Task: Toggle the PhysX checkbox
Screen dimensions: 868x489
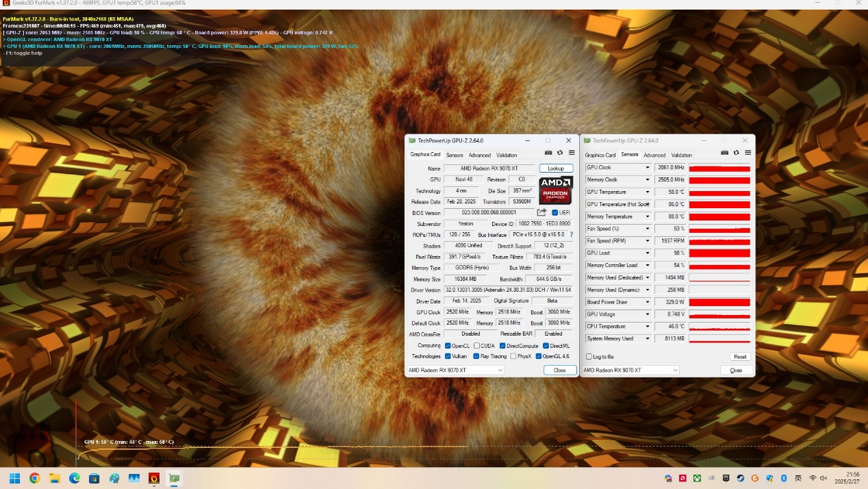Action: [x=513, y=356]
